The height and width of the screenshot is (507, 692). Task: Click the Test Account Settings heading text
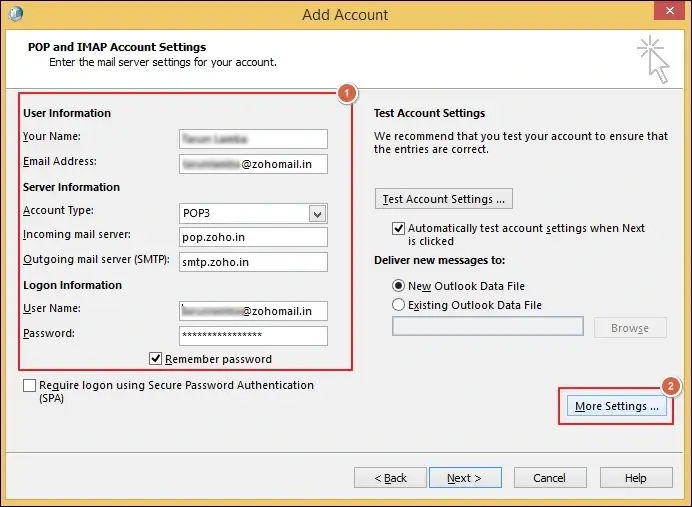[429, 113]
